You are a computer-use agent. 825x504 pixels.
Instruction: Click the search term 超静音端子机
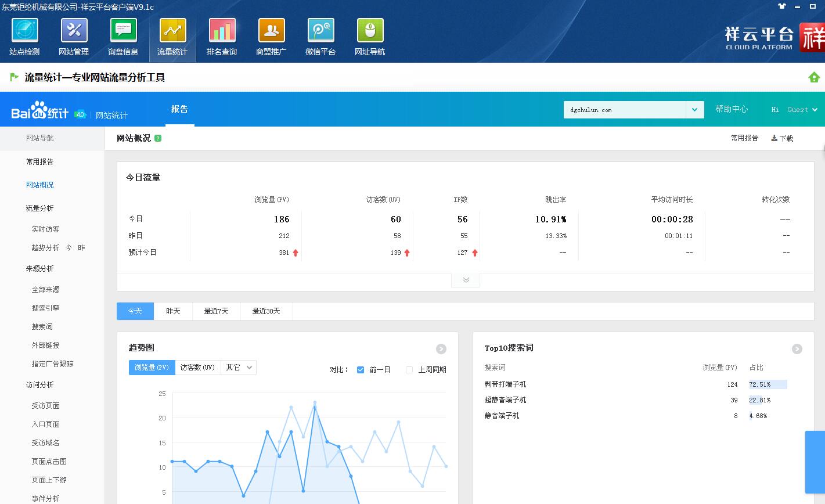coord(505,400)
